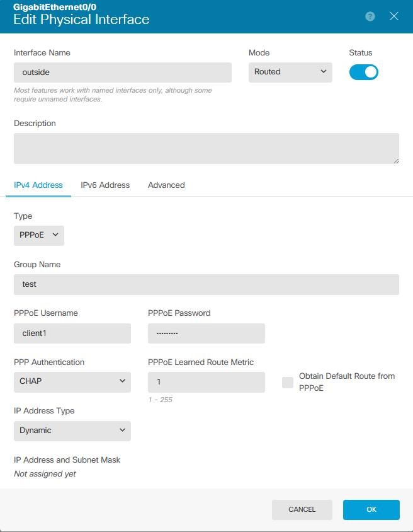413x532 pixels.
Task: Open the Advanced tab
Action: [x=166, y=185]
